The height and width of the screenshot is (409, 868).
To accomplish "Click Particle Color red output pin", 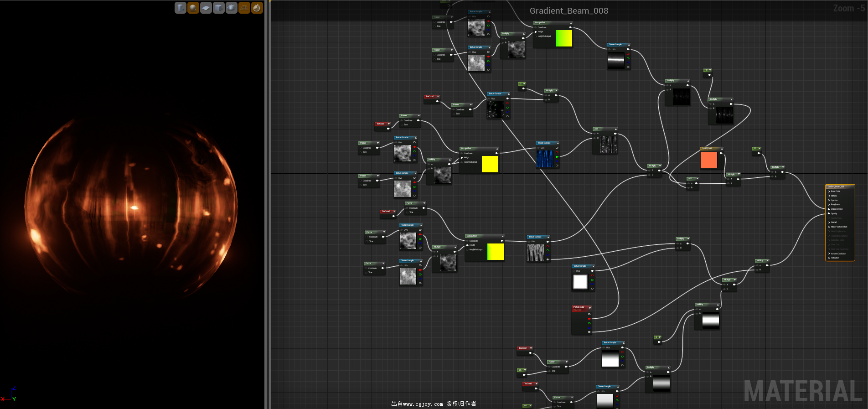I will pos(589,319).
